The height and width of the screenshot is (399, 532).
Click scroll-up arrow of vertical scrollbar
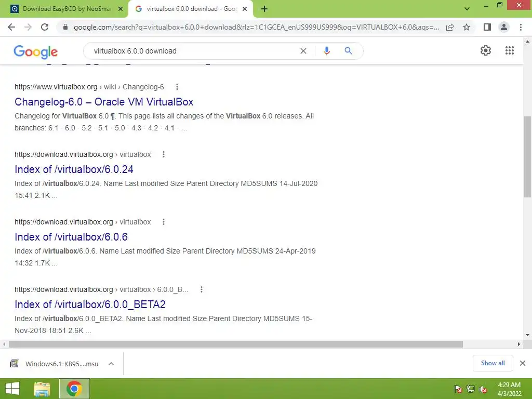tap(527, 42)
